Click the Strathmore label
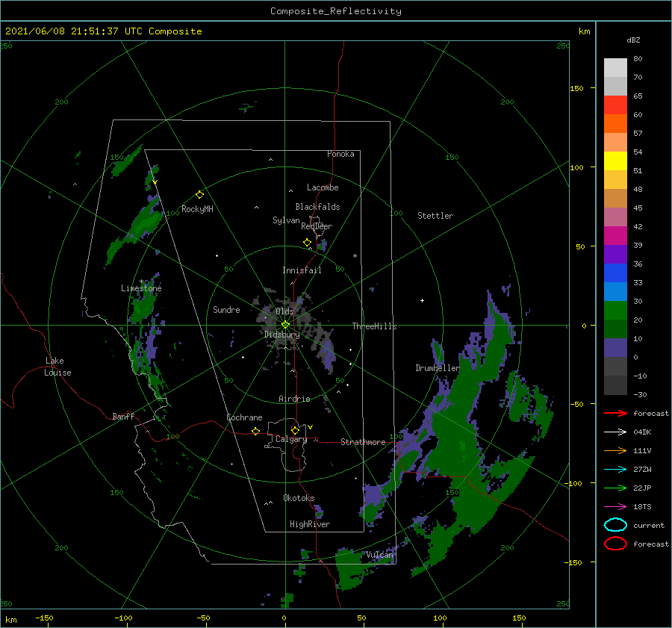Viewport: 672px width, 628px height. [x=363, y=442]
